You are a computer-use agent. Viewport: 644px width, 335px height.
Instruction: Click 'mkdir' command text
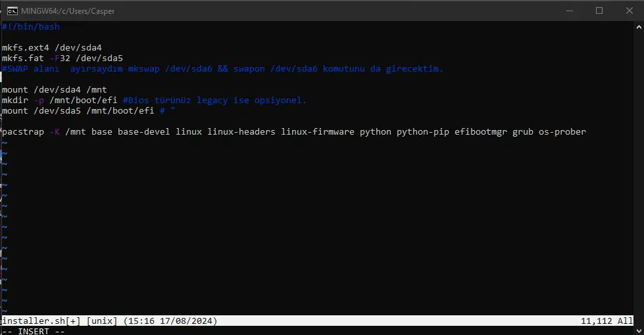(14, 100)
